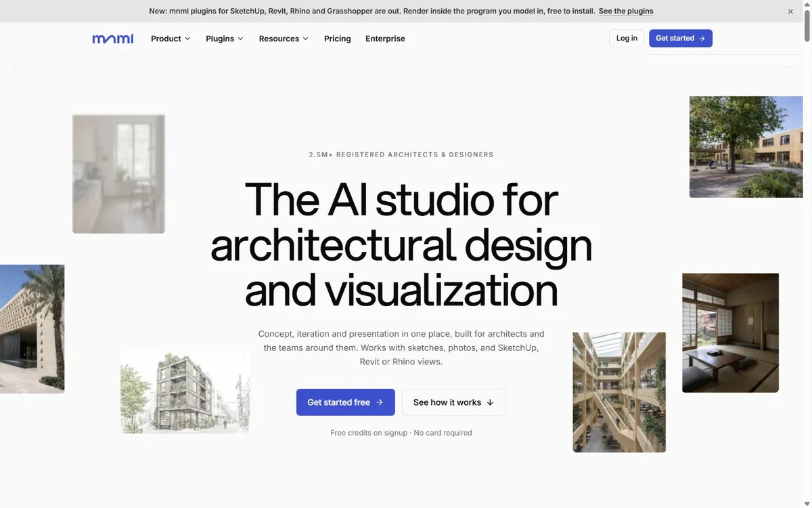Open the courtyard tree building image
Screen dimensions: 812x508
click(746, 147)
